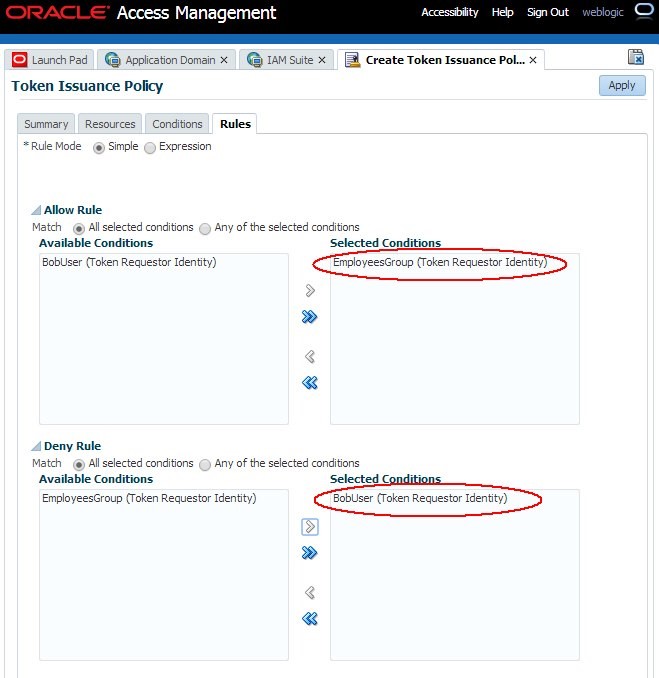Remove selected condition in Allow Rule
Viewport: 659px width, 678px height.
coord(310,356)
